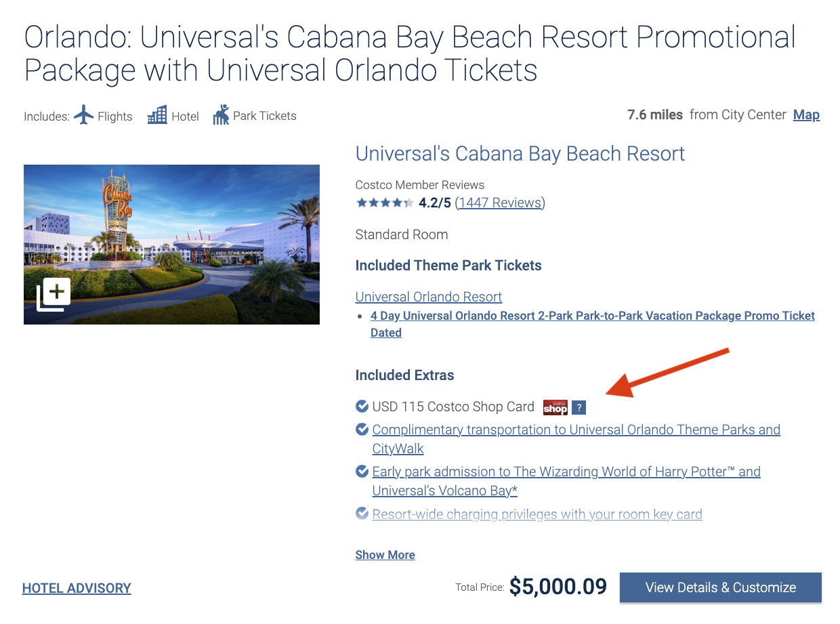Screen dimensions: 840x624
Task: View the HOTEL ADVISORY details
Action: (x=76, y=587)
